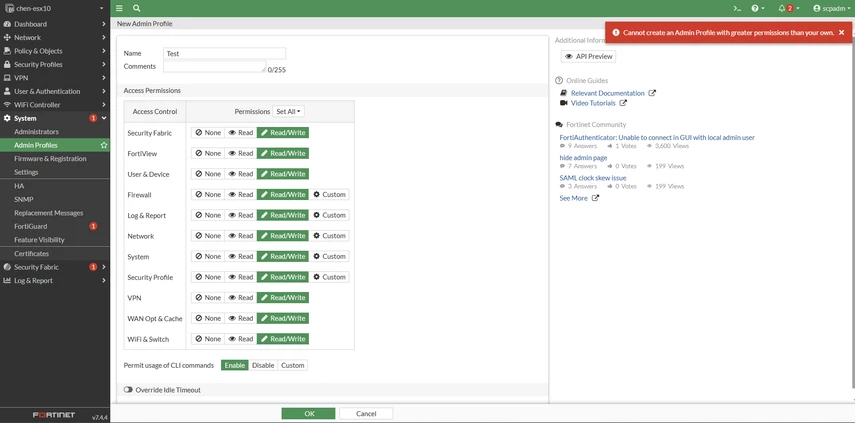The image size is (855, 423).
Task: Set Log & Report permission to Custom
Action: [329, 215]
